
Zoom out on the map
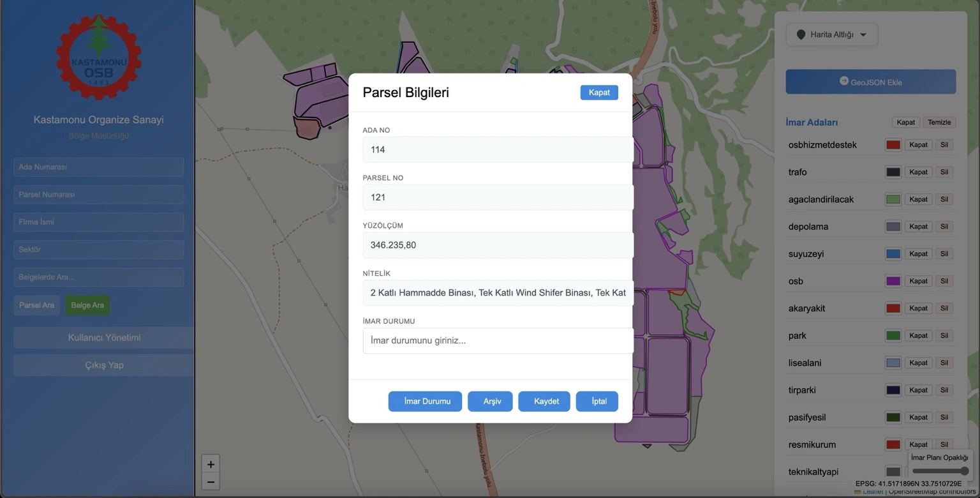211,482
